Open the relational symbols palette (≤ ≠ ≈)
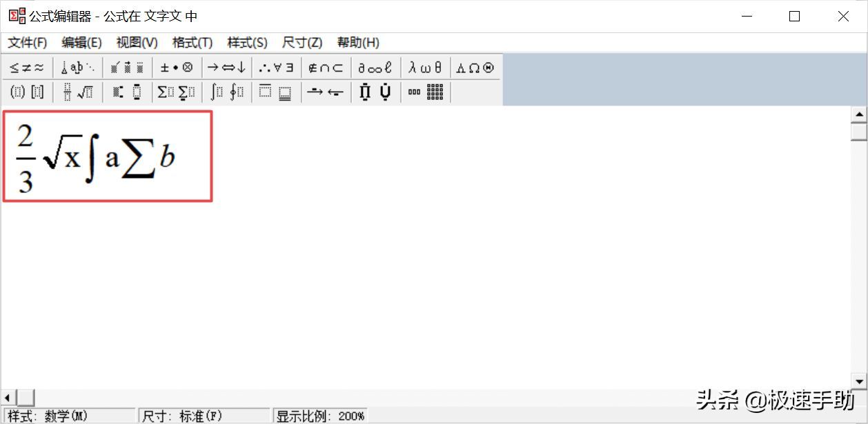868x424 pixels. tap(27, 68)
